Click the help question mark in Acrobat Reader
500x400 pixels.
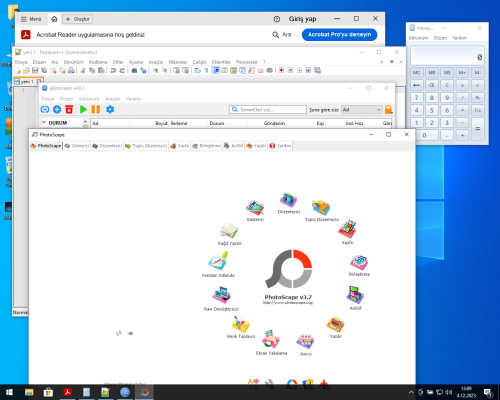tap(277, 19)
